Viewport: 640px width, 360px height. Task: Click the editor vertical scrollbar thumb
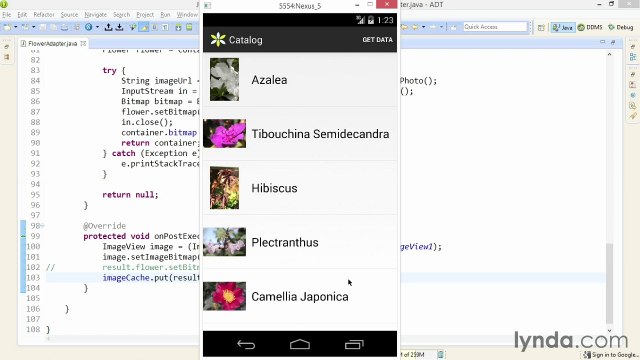(x=609, y=283)
